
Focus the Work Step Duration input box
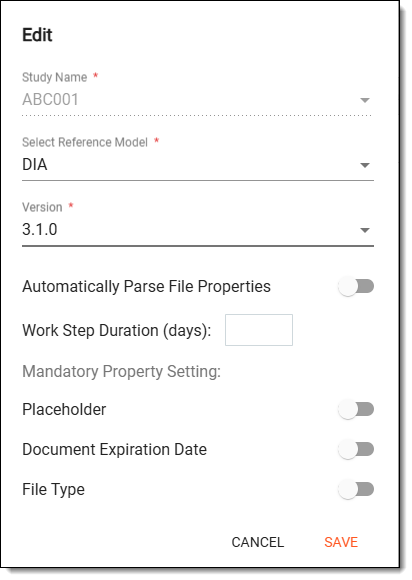pos(259,330)
